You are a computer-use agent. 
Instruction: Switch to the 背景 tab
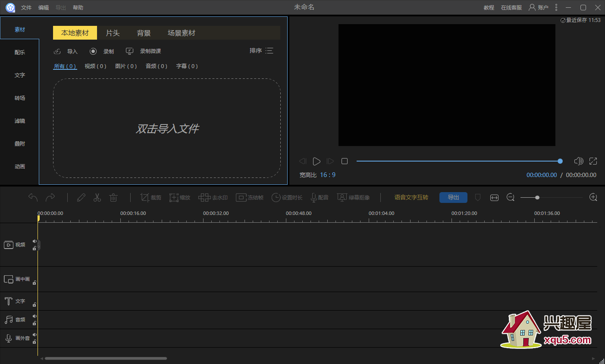tap(144, 33)
